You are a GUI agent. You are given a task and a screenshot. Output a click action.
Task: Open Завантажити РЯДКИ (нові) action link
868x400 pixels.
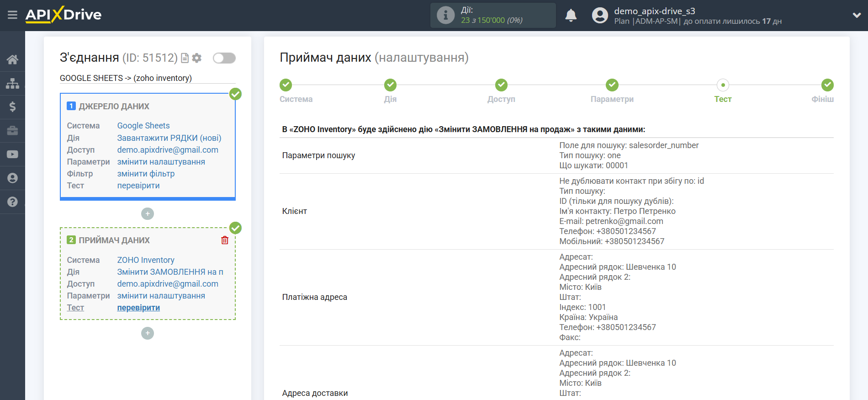coord(169,138)
